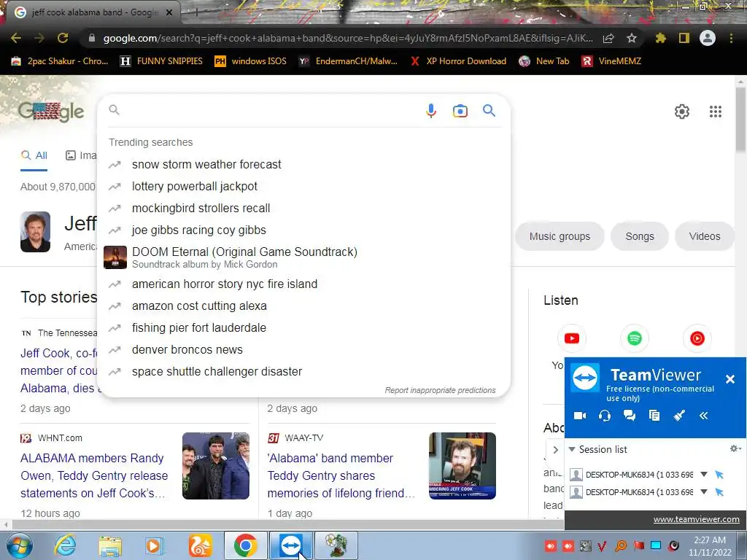Open the XP Horror Download bookmark

(458, 61)
